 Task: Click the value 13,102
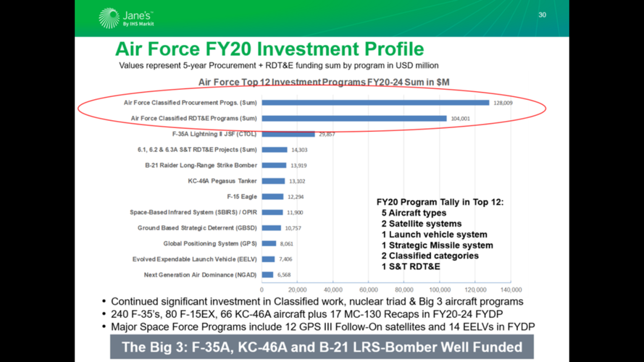pos(297,181)
